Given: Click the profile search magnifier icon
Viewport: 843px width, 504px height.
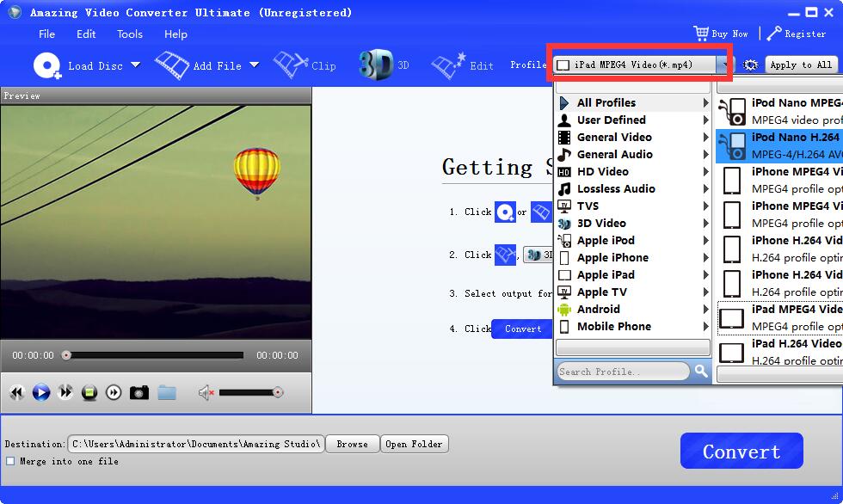Looking at the screenshot, I should pos(701,371).
